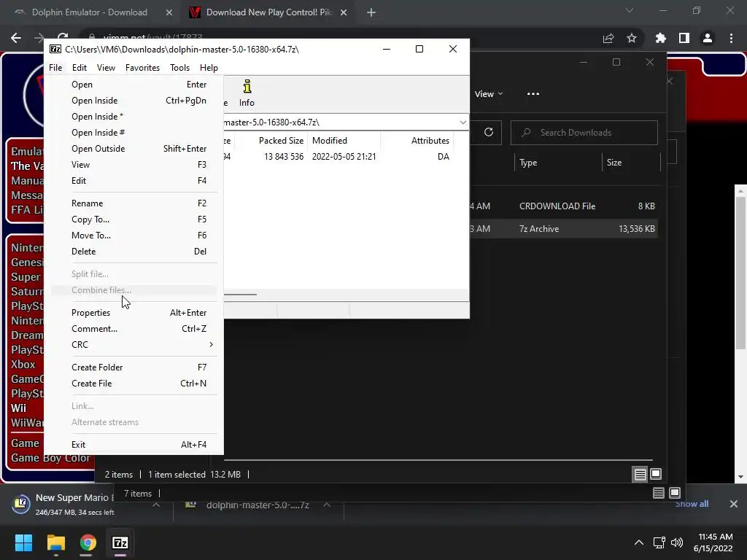Image resolution: width=747 pixels, height=560 pixels.
Task: Bookmark this page with the star icon
Action: [632, 38]
